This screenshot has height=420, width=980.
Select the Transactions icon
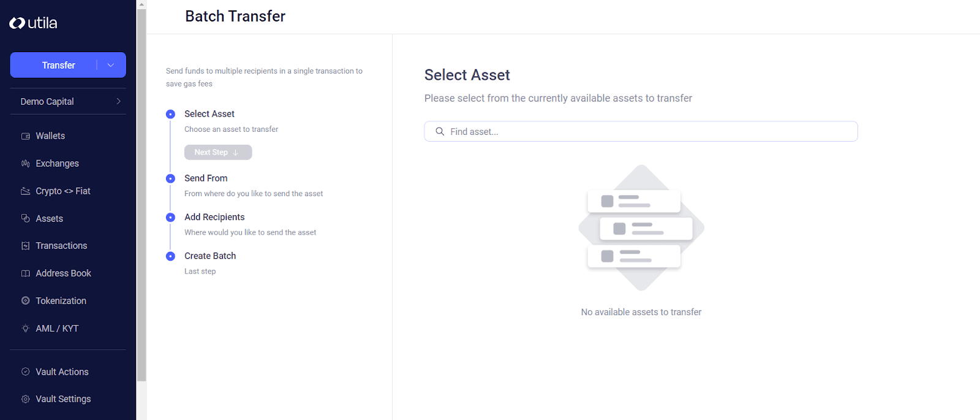pyautogui.click(x=24, y=245)
